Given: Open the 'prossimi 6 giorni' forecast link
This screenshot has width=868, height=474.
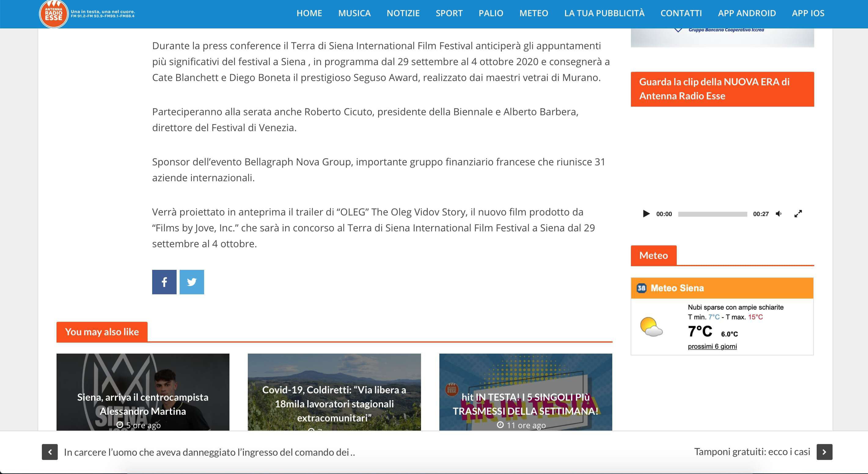Looking at the screenshot, I should pos(712,346).
